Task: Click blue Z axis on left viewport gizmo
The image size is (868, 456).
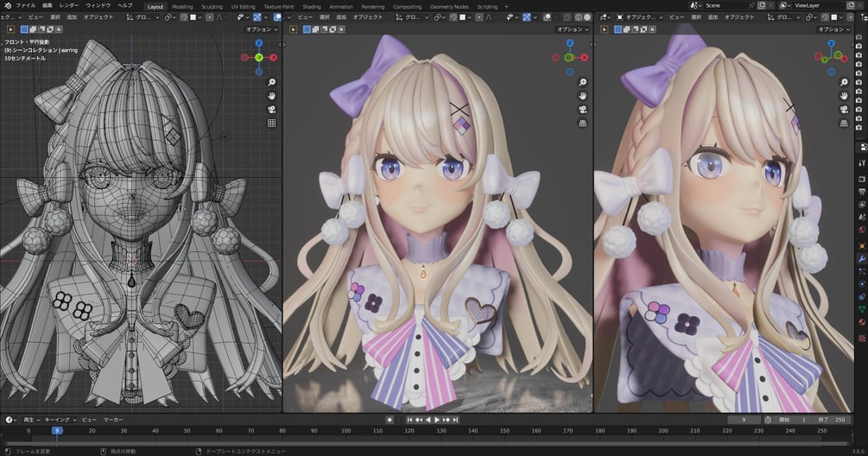Action: [259, 43]
